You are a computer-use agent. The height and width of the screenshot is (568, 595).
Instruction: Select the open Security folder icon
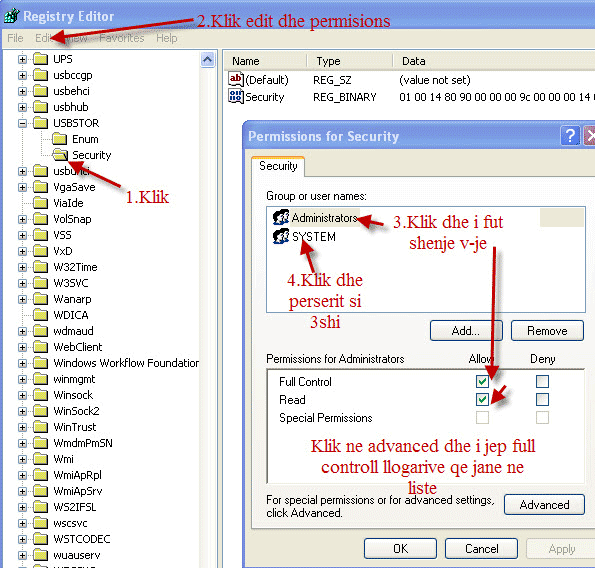(60, 155)
